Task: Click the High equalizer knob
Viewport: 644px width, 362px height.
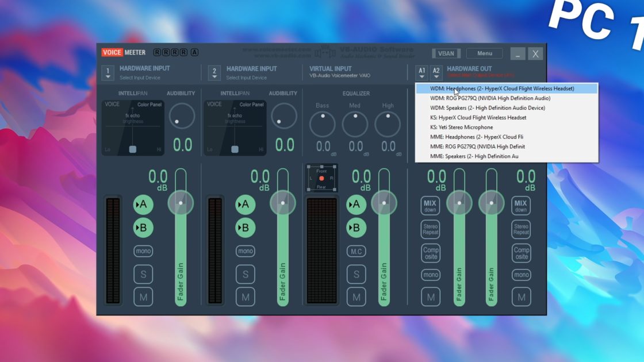Action: click(x=388, y=124)
